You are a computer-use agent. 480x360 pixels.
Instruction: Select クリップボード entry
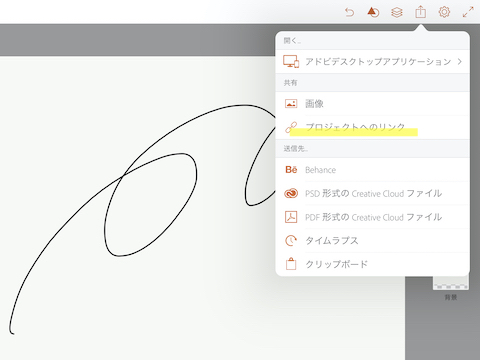(x=373, y=264)
